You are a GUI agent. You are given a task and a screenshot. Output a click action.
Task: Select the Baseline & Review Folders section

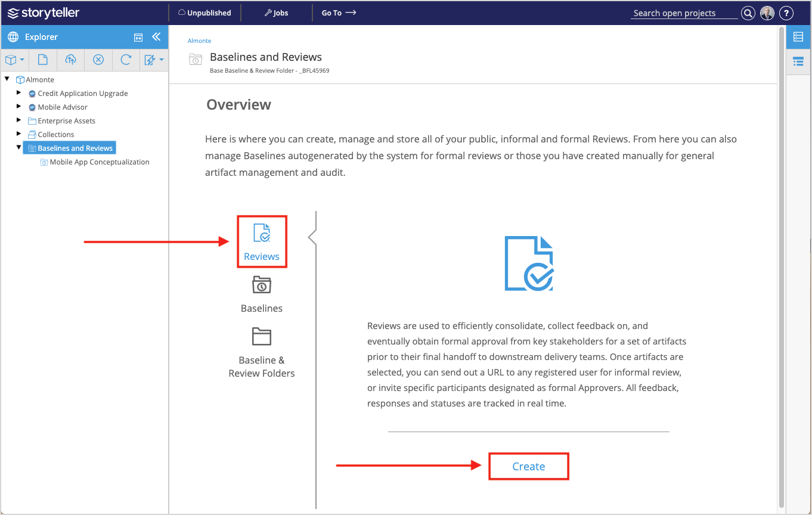(x=262, y=353)
